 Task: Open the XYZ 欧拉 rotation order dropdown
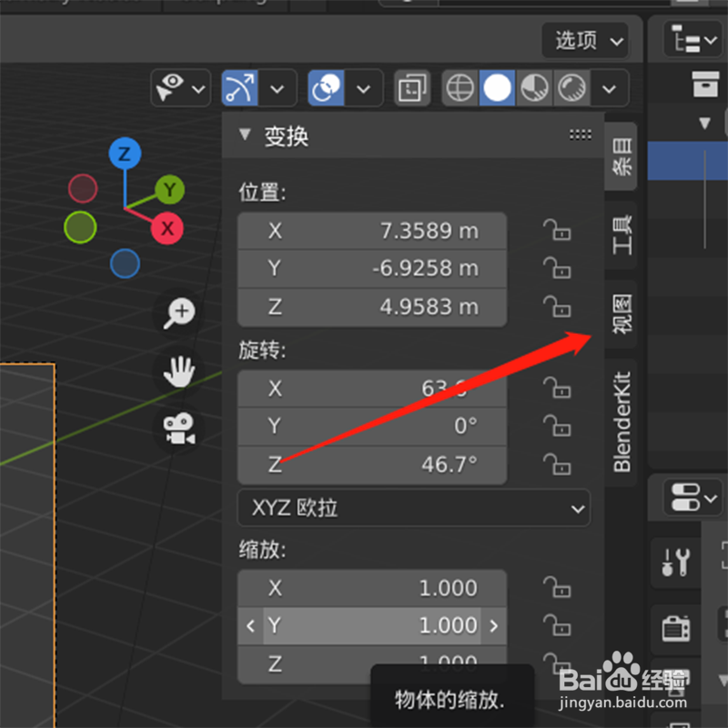point(414,508)
